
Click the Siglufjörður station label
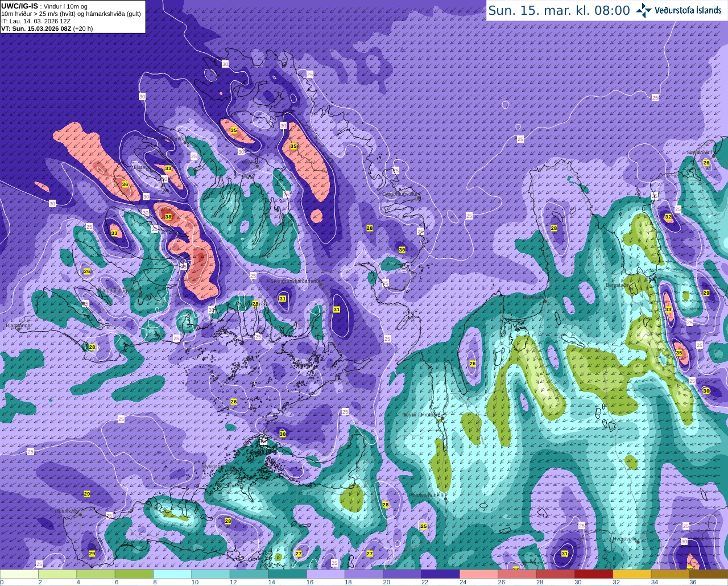[699, 152]
